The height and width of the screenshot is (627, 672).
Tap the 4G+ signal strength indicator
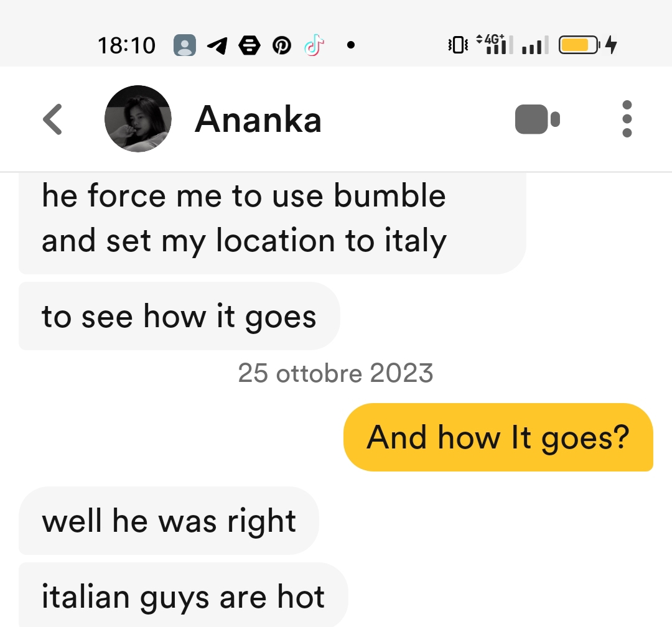coord(495,44)
